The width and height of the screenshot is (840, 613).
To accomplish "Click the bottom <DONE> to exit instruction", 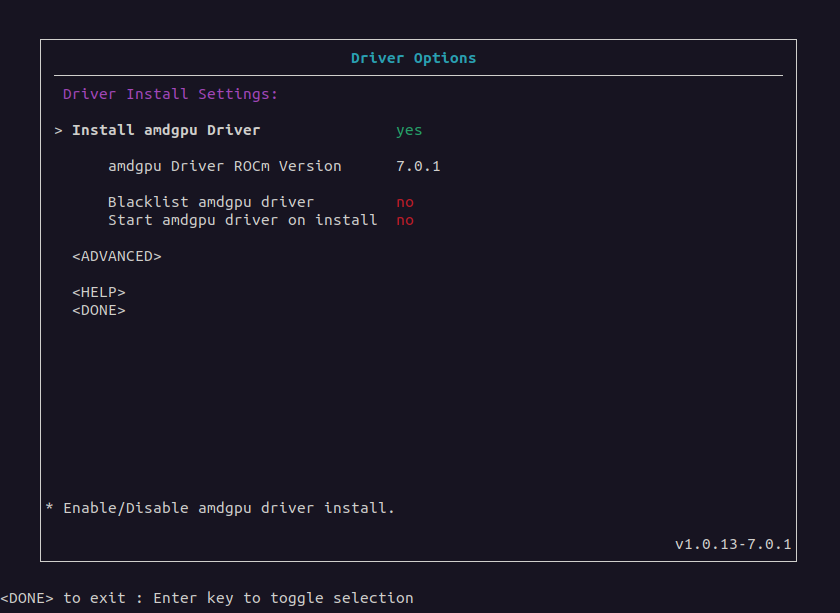I will click(63, 598).
